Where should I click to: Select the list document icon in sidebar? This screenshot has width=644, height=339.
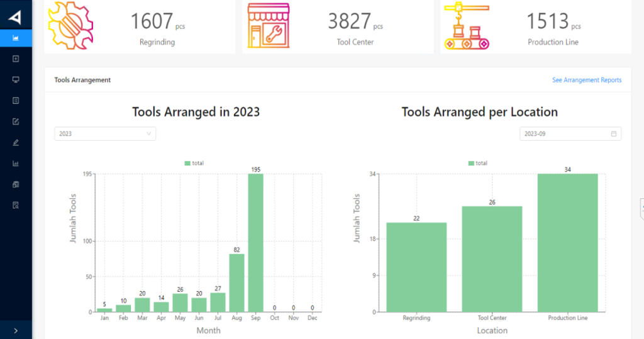point(16,101)
